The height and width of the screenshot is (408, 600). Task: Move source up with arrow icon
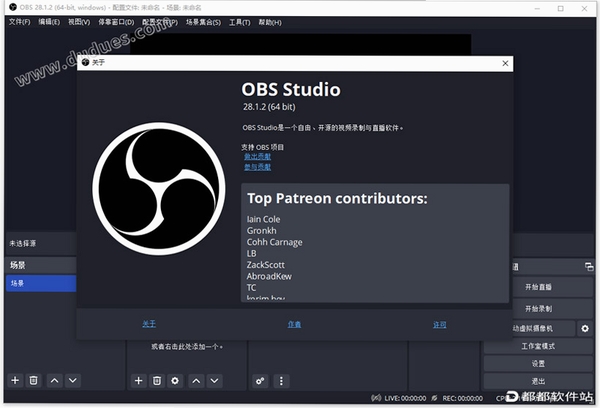[x=196, y=380]
